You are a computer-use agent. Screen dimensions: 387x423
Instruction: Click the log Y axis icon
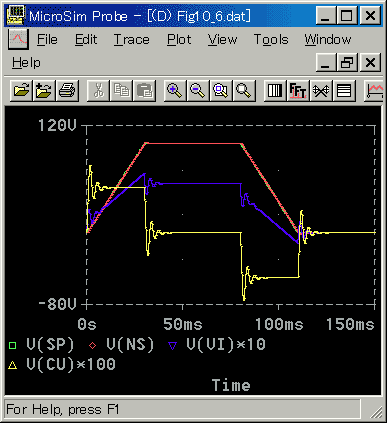click(344, 90)
